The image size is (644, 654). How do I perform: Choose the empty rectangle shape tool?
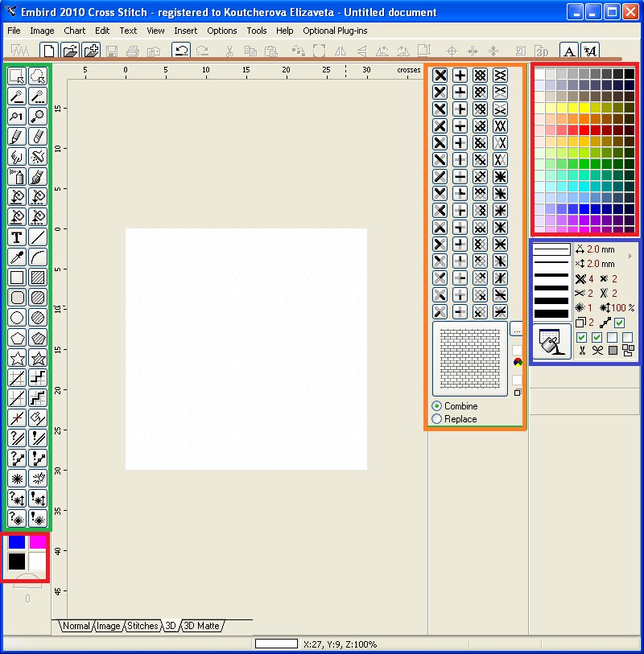[17, 278]
